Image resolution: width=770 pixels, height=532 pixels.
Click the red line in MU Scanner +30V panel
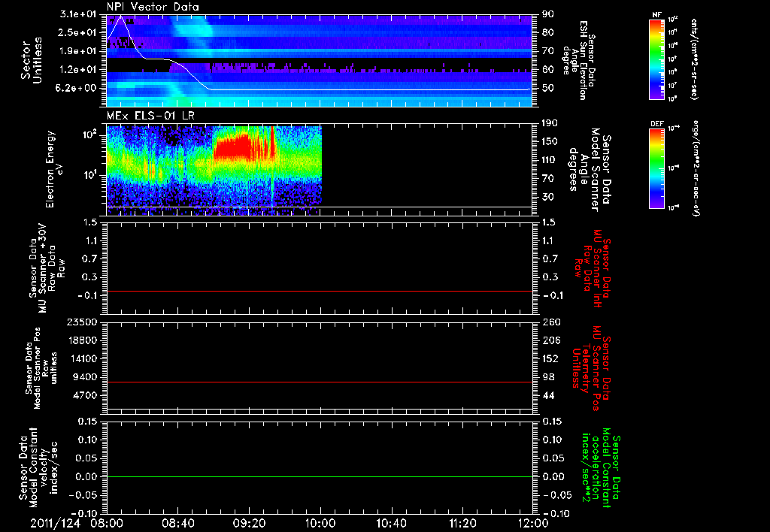(x=320, y=291)
